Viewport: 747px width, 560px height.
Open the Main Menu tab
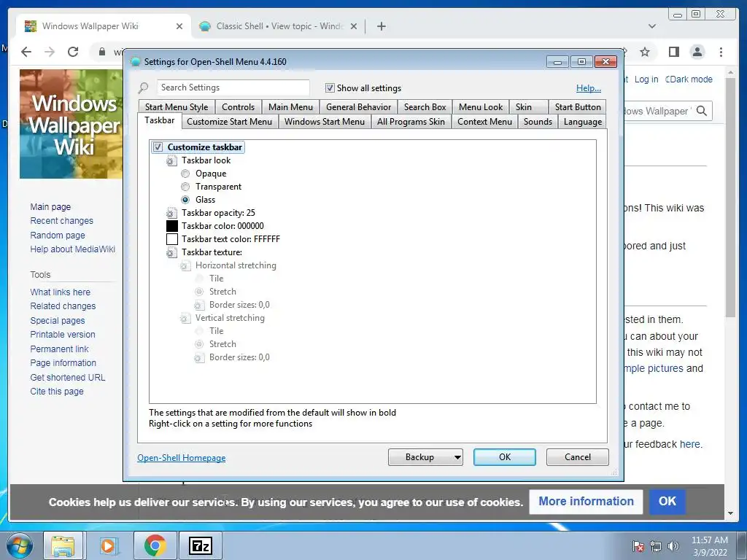click(x=290, y=107)
